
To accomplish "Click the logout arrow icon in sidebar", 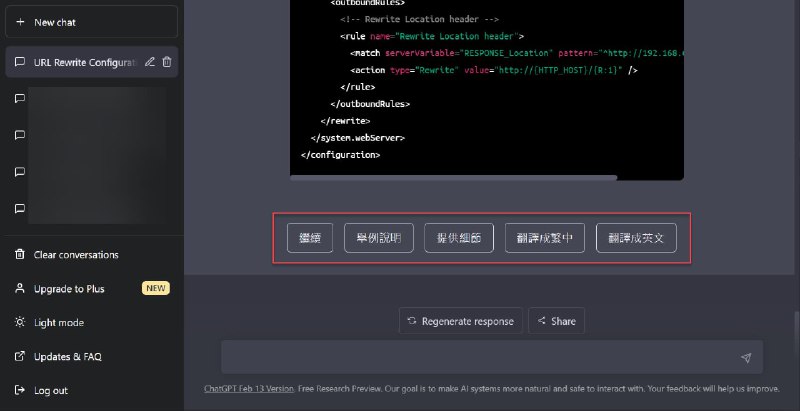I will (x=20, y=391).
